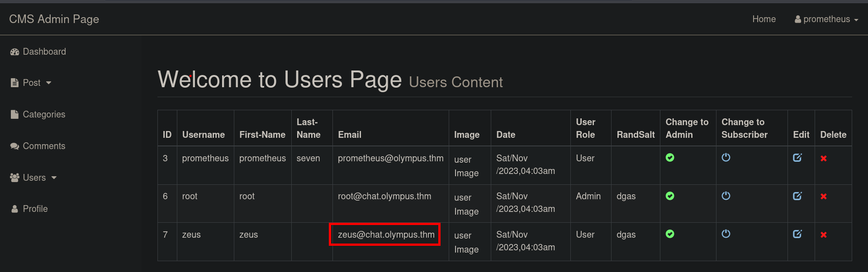Viewport: 868px width, 272px height.
Task: Delete the prometheus user with red X
Action: (x=823, y=159)
